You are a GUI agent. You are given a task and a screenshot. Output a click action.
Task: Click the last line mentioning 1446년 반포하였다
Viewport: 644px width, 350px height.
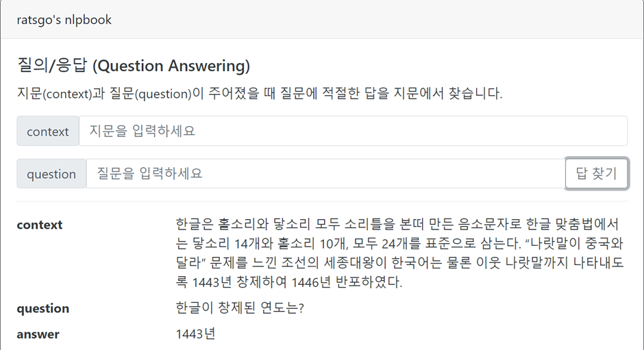[288, 282]
